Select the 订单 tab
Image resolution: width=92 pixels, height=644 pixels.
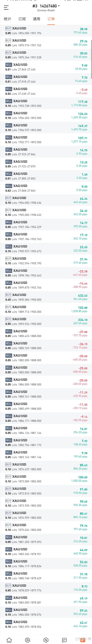[x=51, y=19]
